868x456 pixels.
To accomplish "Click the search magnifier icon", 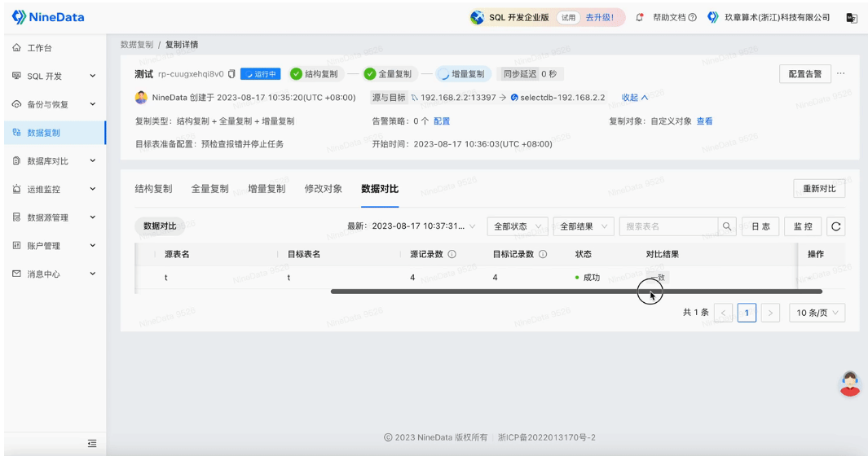I will [x=727, y=226].
